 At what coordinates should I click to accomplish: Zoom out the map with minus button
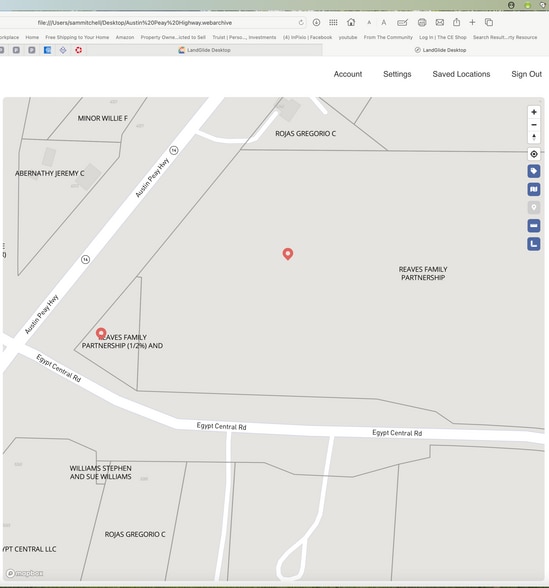point(534,124)
